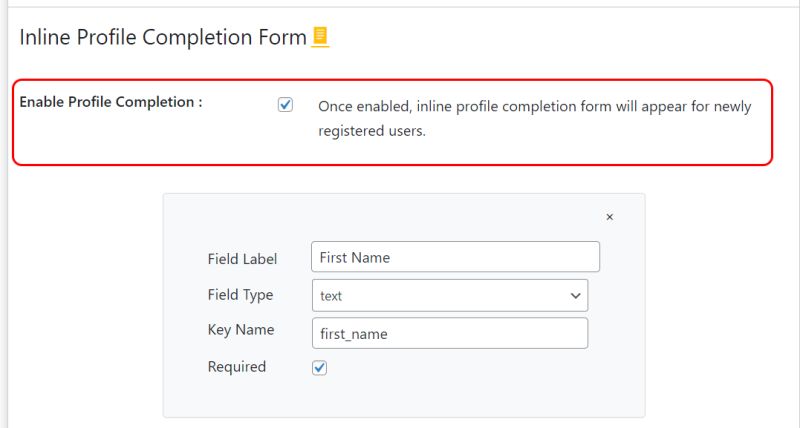
Task: Uncheck the Required checkbox
Action: point(320,368)
